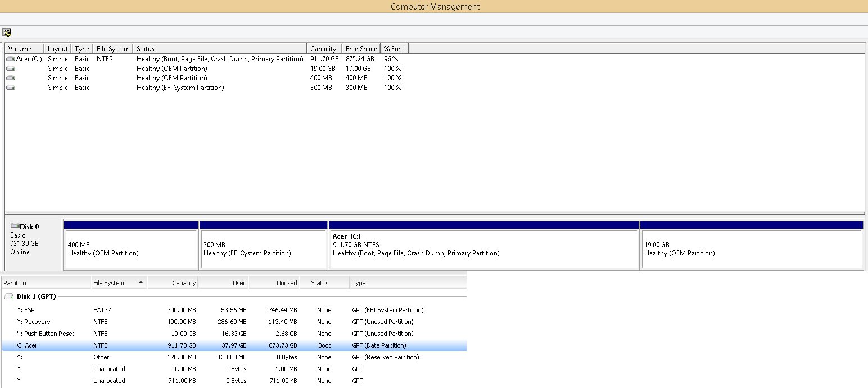Viewport: 868px width, 388px height.
Task: Click drive icon of the EFI System Partition volume
Action: pos(11,88)
